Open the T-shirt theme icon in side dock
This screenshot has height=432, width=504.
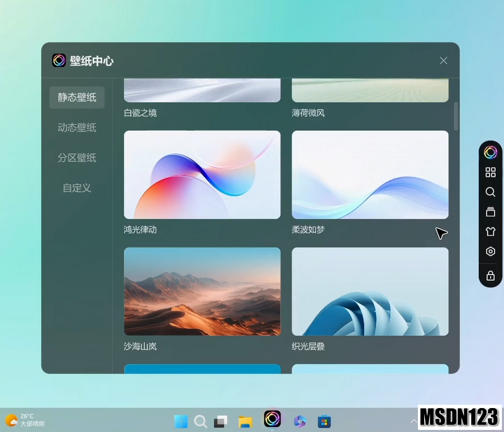click(490, 232)
